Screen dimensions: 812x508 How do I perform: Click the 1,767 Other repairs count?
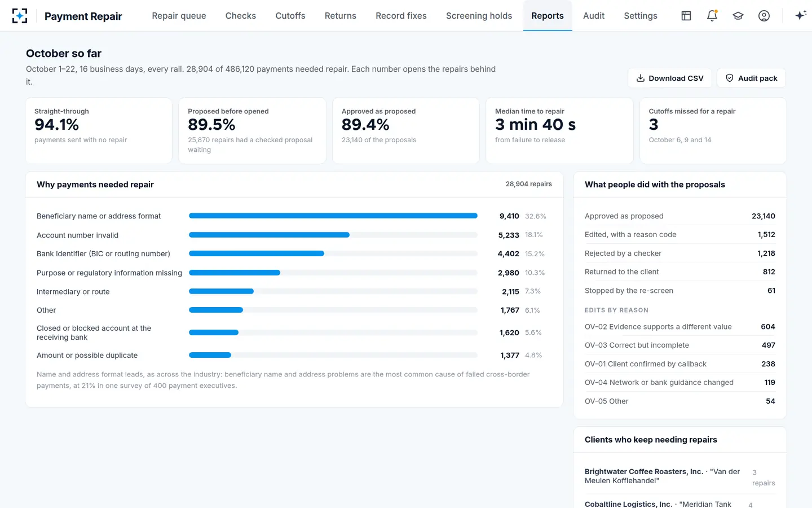510,310
